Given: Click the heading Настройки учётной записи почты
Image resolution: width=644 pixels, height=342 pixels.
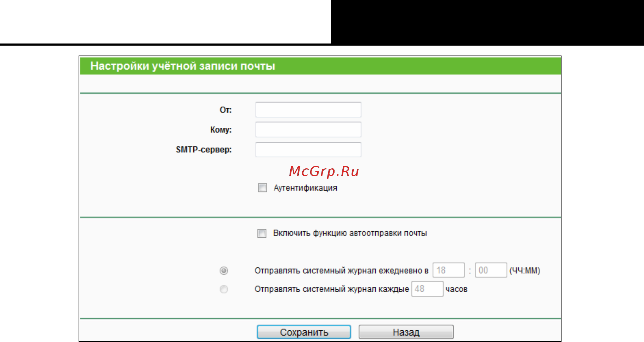Looking at the screenshot, I should [183, 66].
